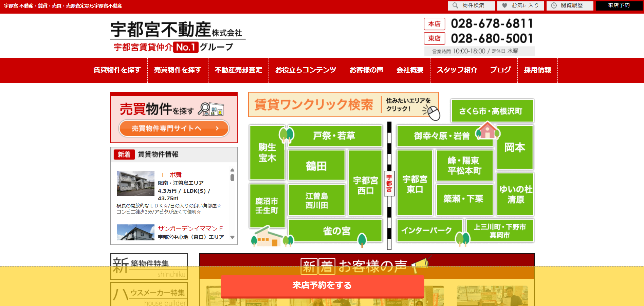The width and height of the screenshot is (644, 306).
Task: Click the 東店 phone label
Action: 434,38
